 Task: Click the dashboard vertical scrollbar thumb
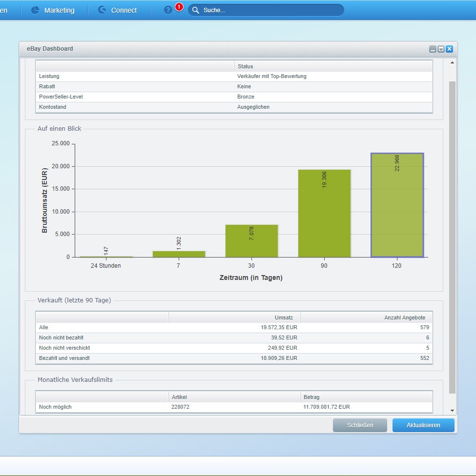click(452, 237)
